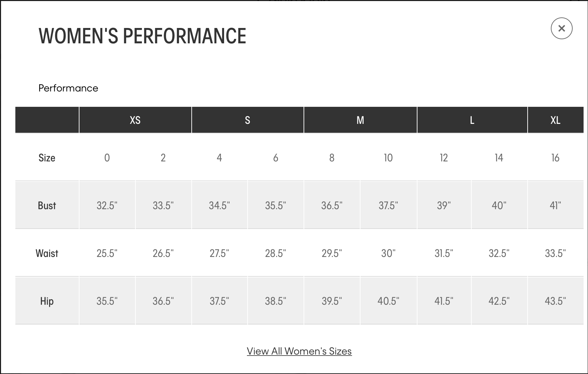Click the 32.5 inch Bust measurement cell

tap(107, 205)
